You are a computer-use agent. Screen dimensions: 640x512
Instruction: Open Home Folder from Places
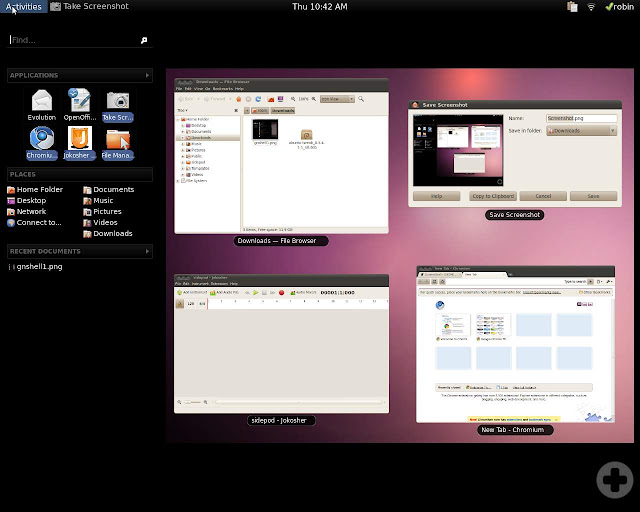(x=35, y=189)
